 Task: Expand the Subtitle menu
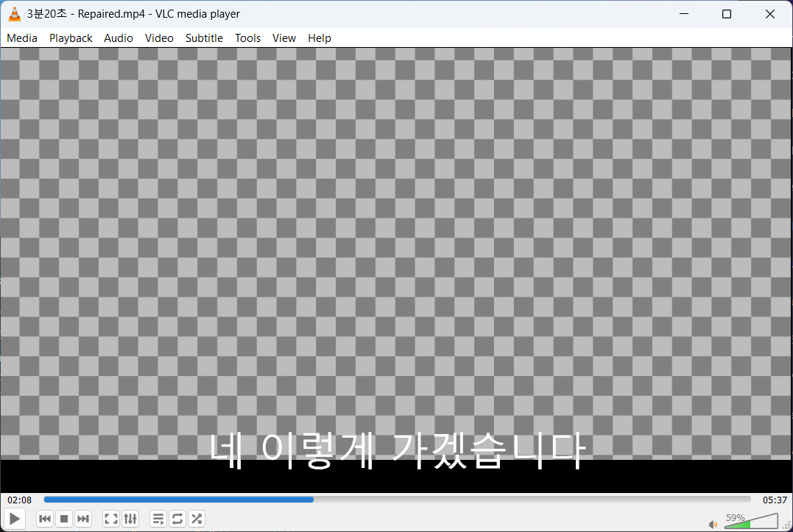204,38
